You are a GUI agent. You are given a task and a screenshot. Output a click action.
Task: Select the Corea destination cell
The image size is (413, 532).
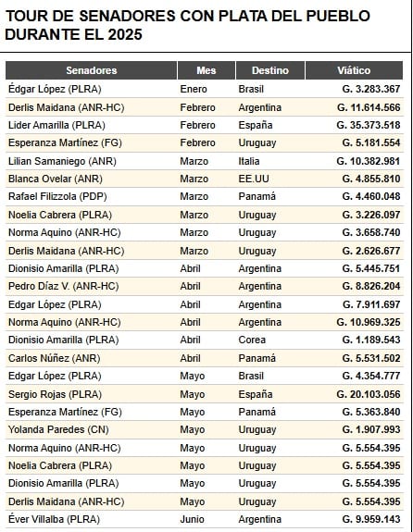pyautogui.click(x=252, y=340)
